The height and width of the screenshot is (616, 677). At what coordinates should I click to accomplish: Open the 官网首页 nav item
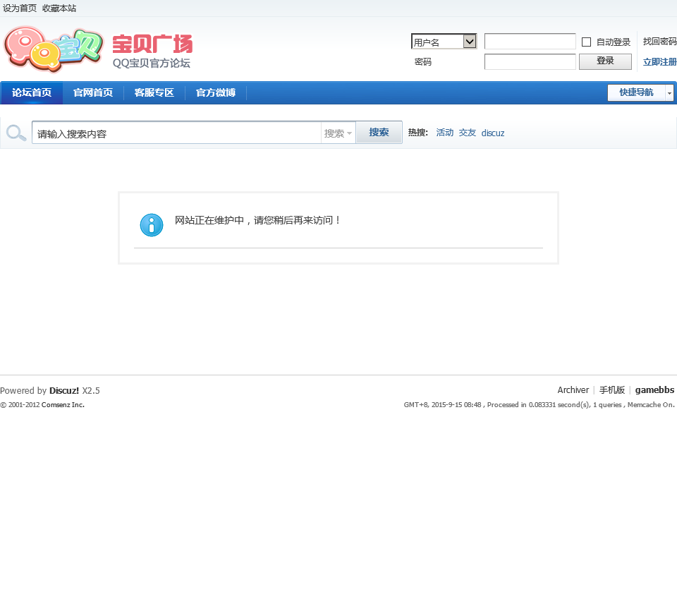93,92
